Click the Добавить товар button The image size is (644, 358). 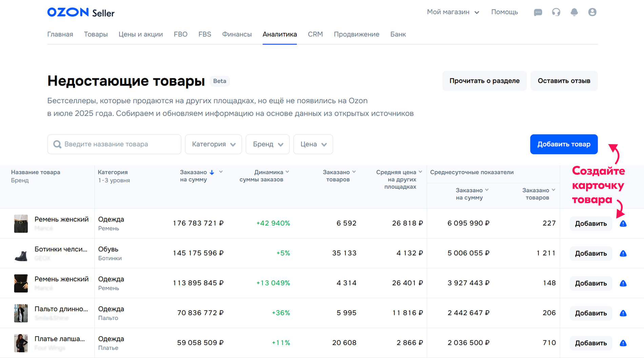click(564, 144)
